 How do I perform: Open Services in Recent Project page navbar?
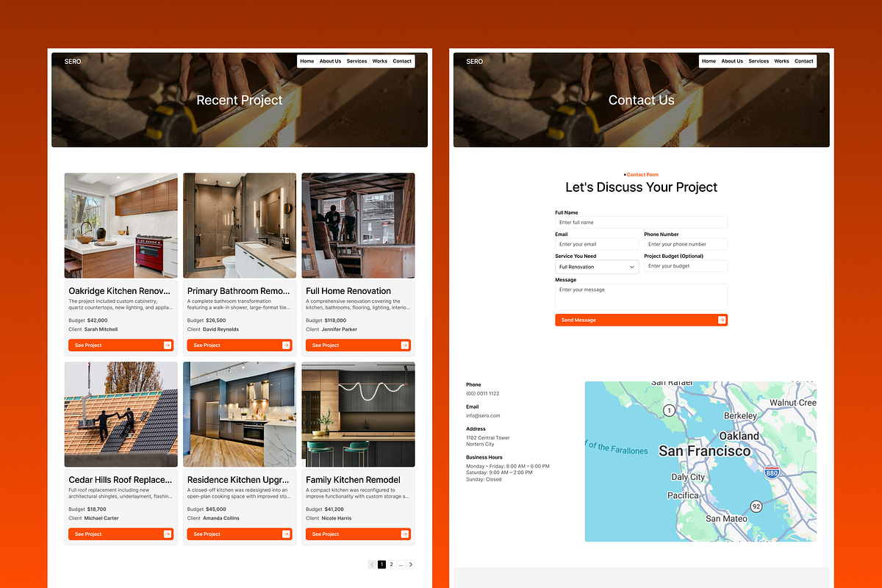(x=356, y=62)
